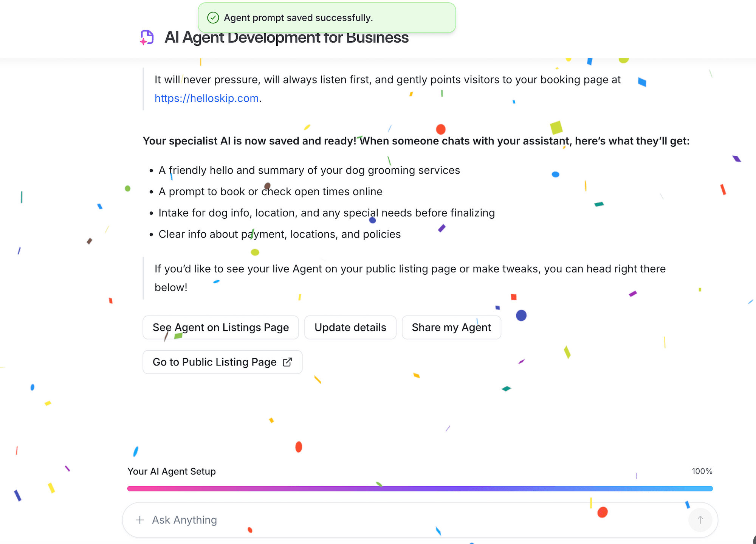Click the 100% completion label
Image resolution: width=756 pixels, height=544 pixels.
click(x=702, y=471)
